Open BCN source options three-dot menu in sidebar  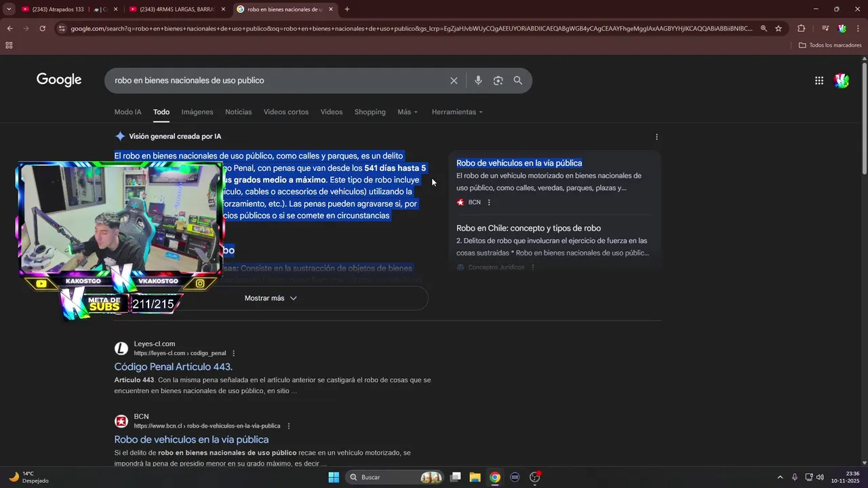[489, 202]
